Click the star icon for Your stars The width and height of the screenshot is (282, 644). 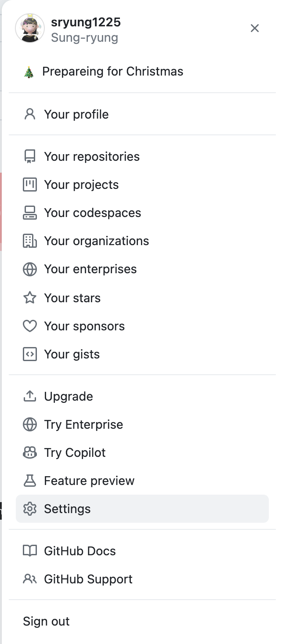[29, 298]
